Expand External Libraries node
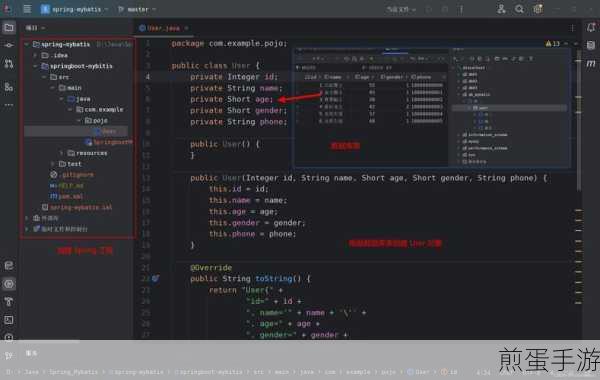Image resolution: width=600 pixels, height=380 pixels. pos(26,218)
